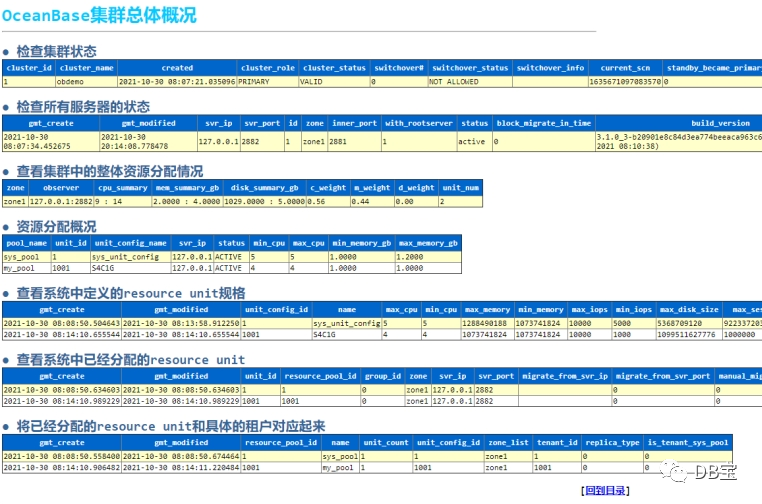Click the unit_count column header

pyautogui.click(x=386, y=443)
